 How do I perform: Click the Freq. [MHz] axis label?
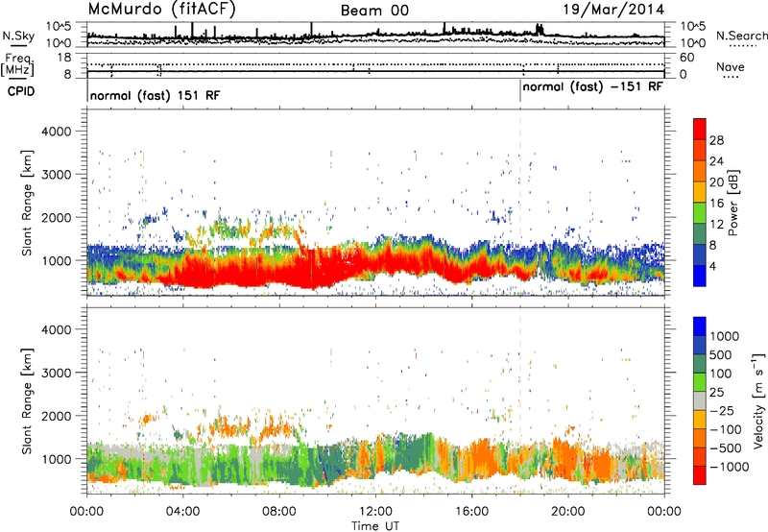(x=17, y=65)
